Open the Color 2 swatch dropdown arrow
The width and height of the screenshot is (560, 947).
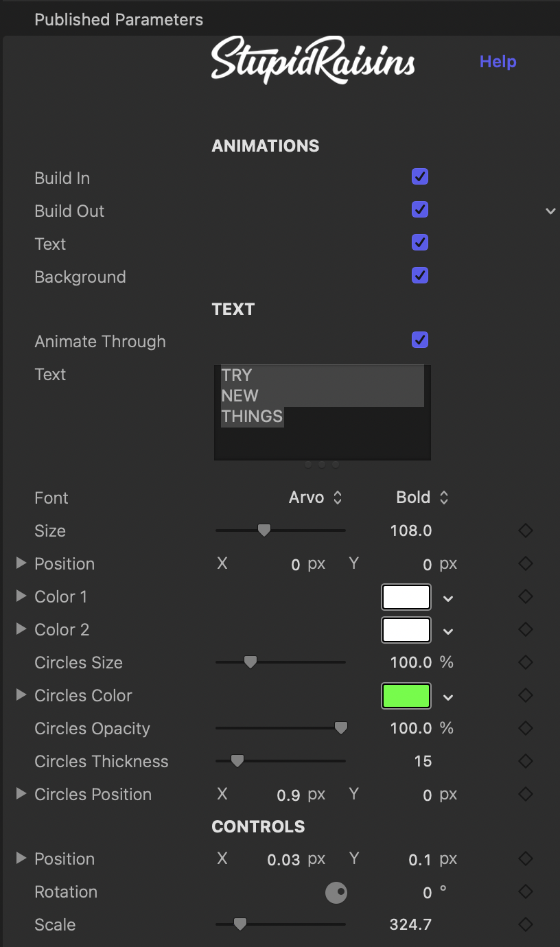tap(448, 631)
